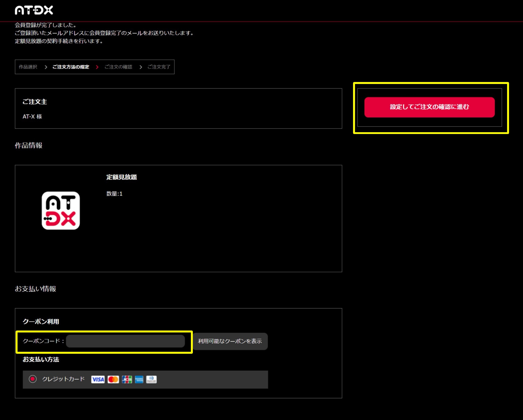Focus the coupon code input field
523x420 pixels.
[x=125, y=341]
